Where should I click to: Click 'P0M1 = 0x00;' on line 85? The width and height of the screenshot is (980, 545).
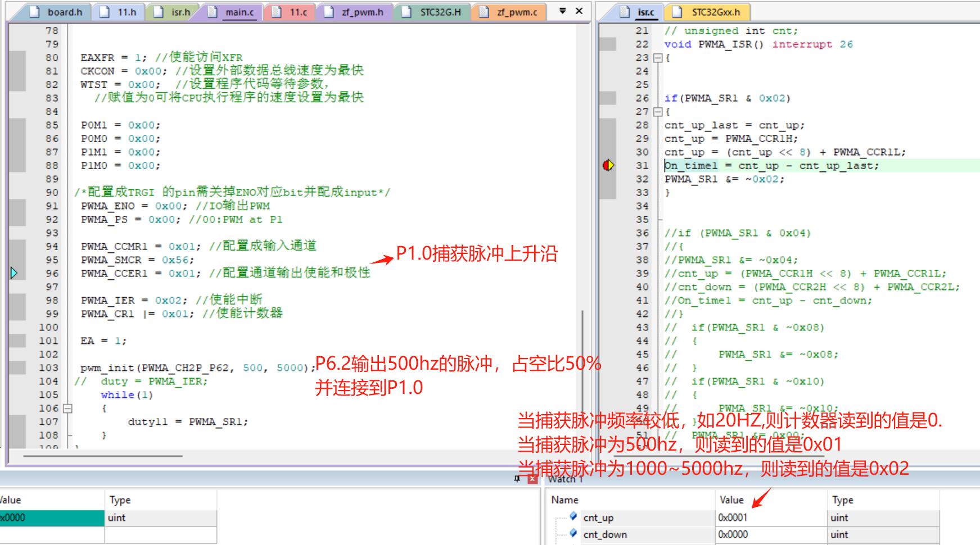click(x=120, y=125)
